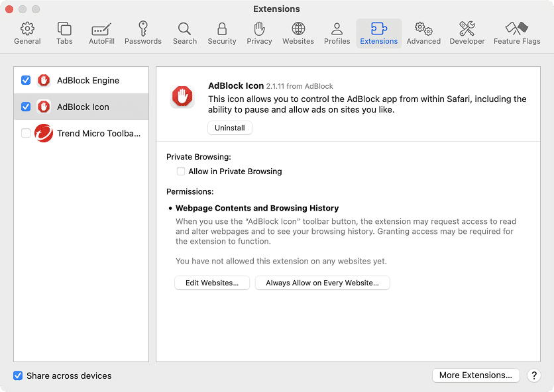Disable the AdBlock Engine extension
The image size is (554, 392).
click(x=25, y=80)
